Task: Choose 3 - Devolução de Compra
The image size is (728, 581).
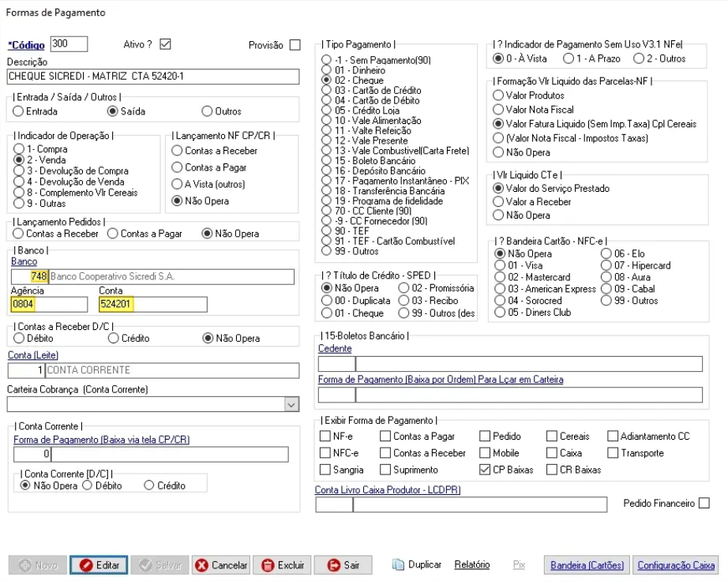Action: point(19,171)
